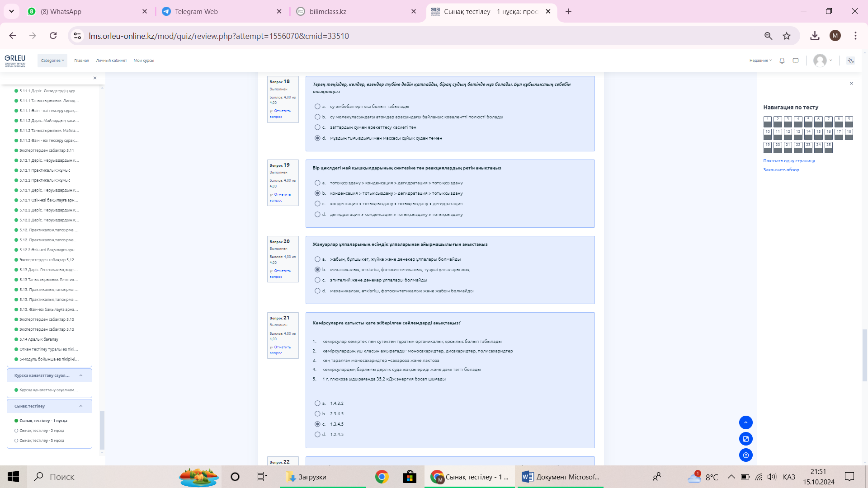Choose answer 1.2.4.5 for question 21
868x488 pixels.
tap(317, 435)
